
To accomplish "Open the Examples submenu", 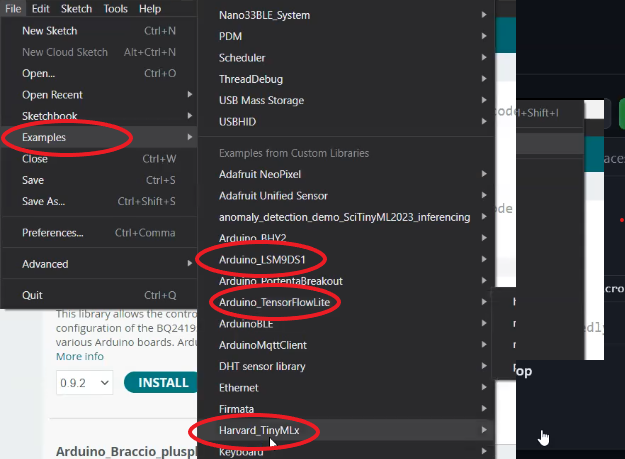I will pos(99,137).
